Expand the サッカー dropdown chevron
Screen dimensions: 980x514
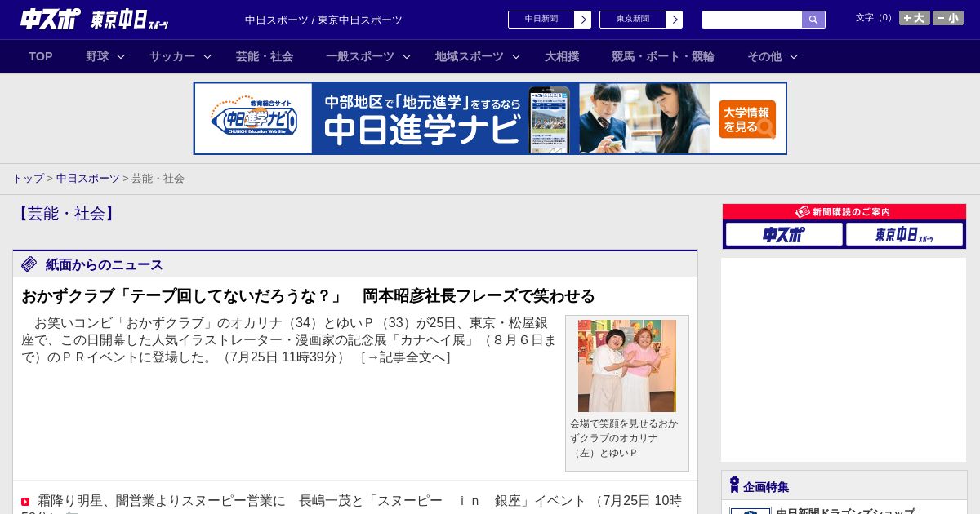click(207, 56)
